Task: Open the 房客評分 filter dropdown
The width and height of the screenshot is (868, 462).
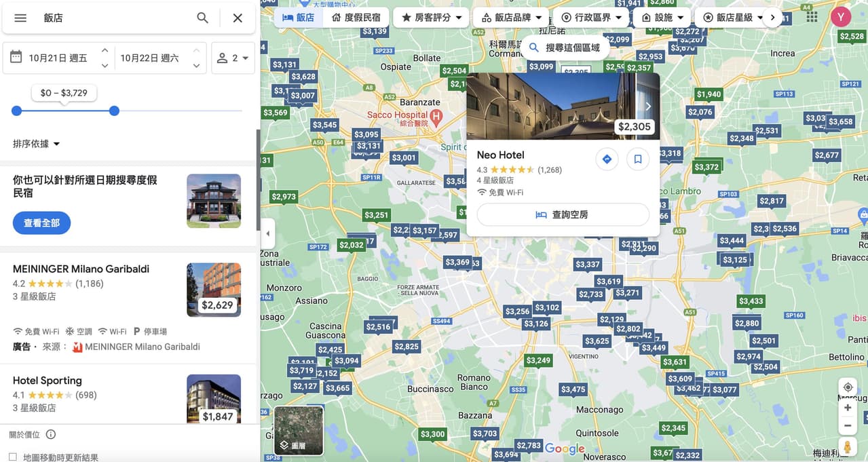Action: [x=432, y=18]
